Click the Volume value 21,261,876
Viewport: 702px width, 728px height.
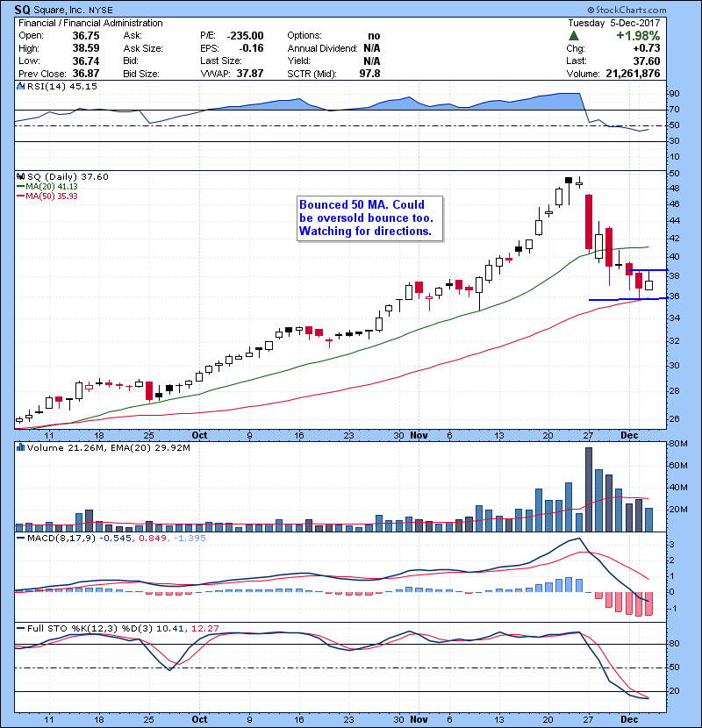(633, 74)
